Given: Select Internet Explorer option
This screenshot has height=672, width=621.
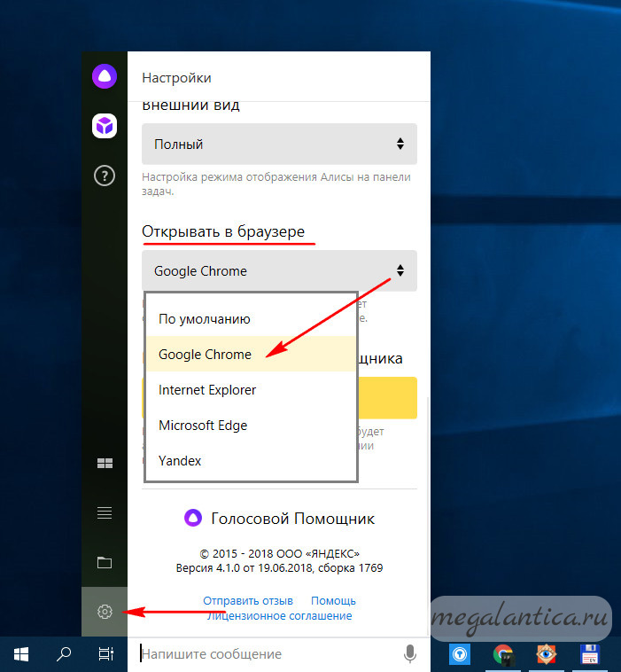Looking at the screenshot, I should pyautogui.click(x=251, y=389).
